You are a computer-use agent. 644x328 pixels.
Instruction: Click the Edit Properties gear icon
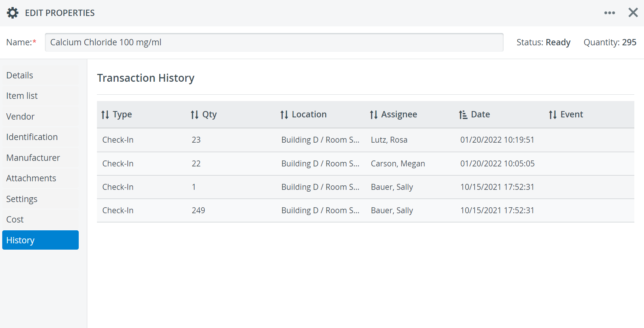pos(13,13)
